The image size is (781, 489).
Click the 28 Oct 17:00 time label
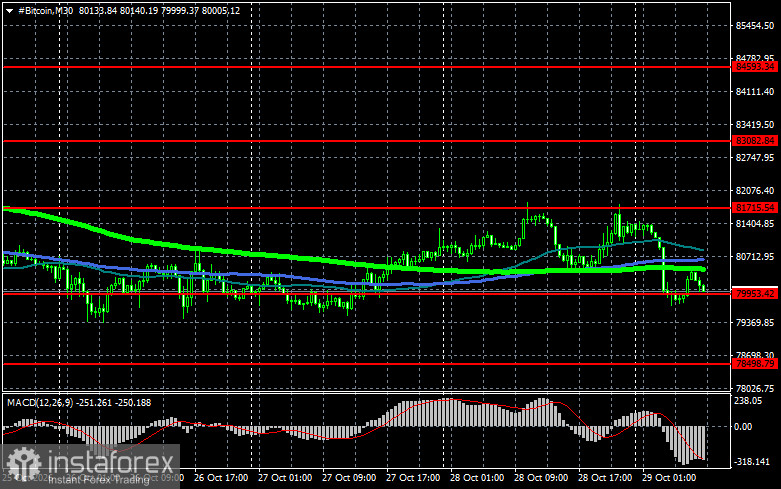click(x=605, y=478)
